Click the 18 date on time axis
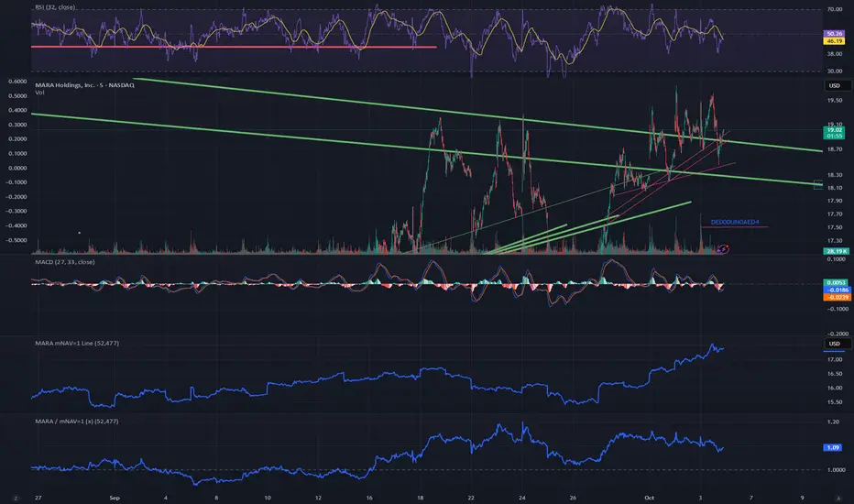Viewport: 854px width, 504px height. coord(420,498)
